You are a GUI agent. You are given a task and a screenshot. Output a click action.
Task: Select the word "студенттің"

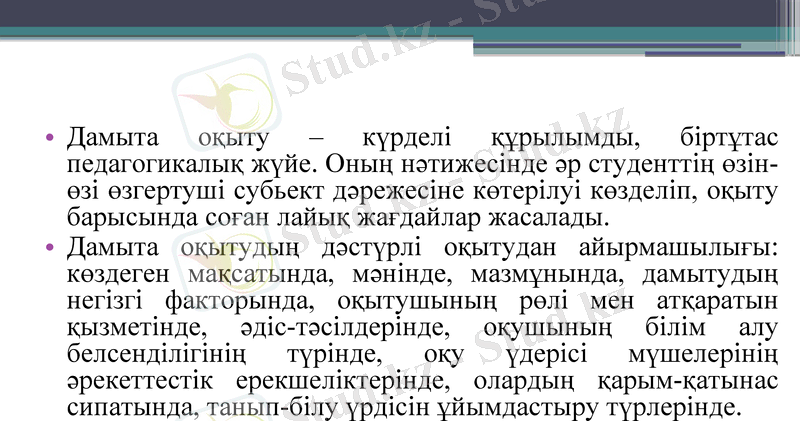point(650,165)
